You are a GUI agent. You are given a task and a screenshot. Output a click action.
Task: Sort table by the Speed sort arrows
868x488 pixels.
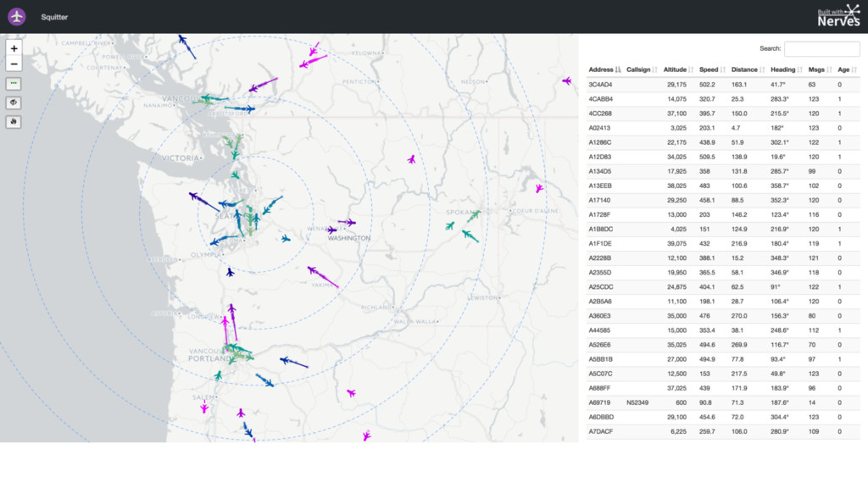pyautogui.click(x=722, y=69)
